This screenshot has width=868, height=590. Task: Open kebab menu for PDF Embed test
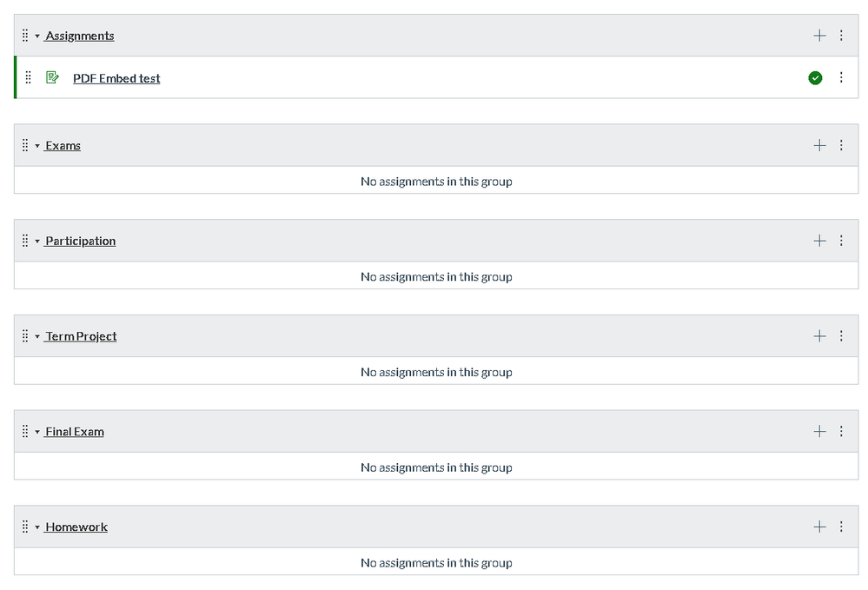pyautogui.click(x=841, y=78)
